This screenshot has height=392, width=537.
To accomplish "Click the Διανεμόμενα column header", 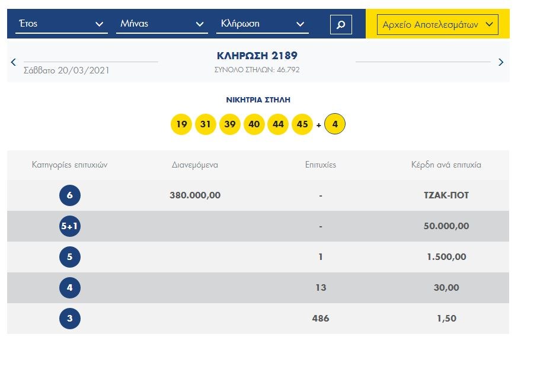I will [195, 165].
